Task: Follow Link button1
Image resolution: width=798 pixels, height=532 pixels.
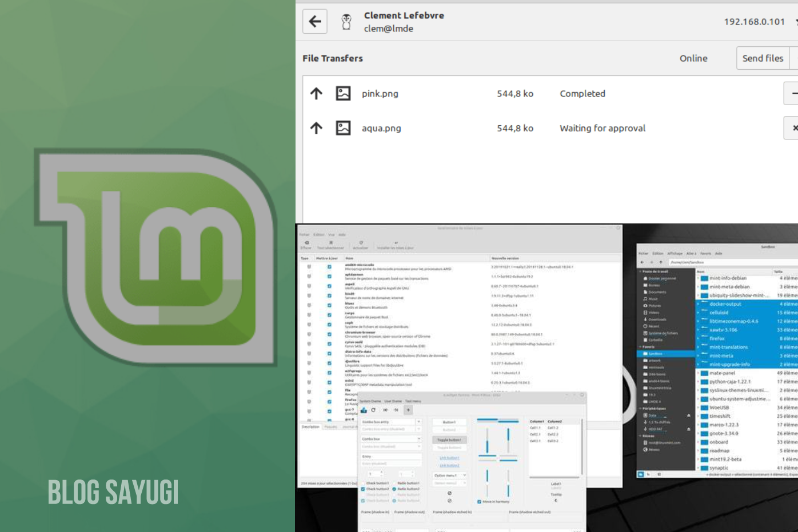Action: [x=449, y=458]
